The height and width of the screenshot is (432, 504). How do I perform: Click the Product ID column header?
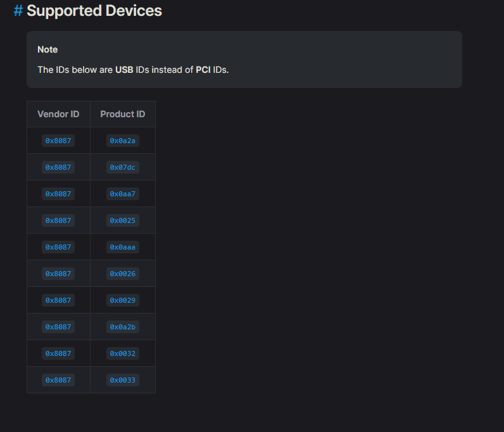click(123, 114)
